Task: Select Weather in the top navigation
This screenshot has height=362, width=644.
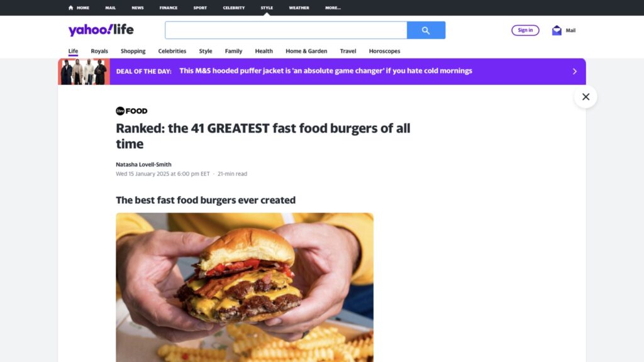Action: tap(299, 8)
